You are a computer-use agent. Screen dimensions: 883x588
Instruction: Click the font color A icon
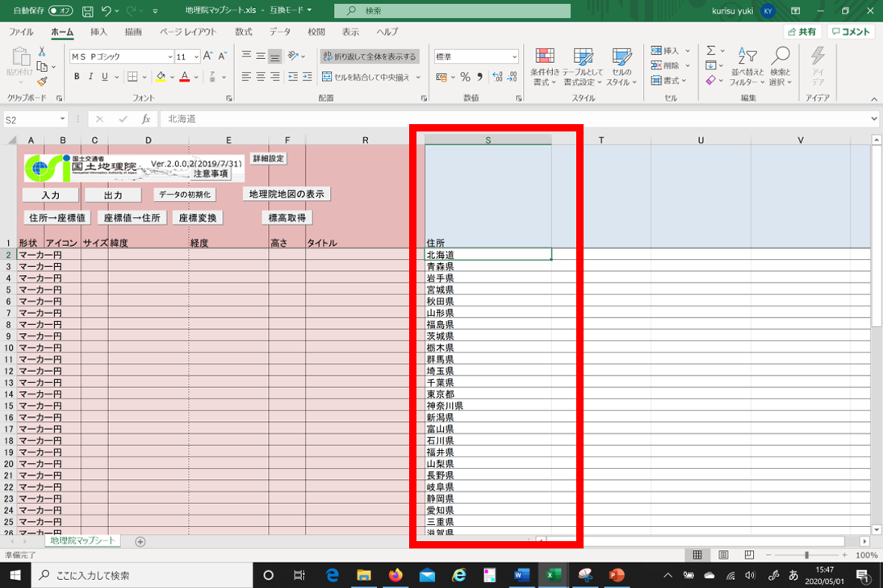point(184,77)
